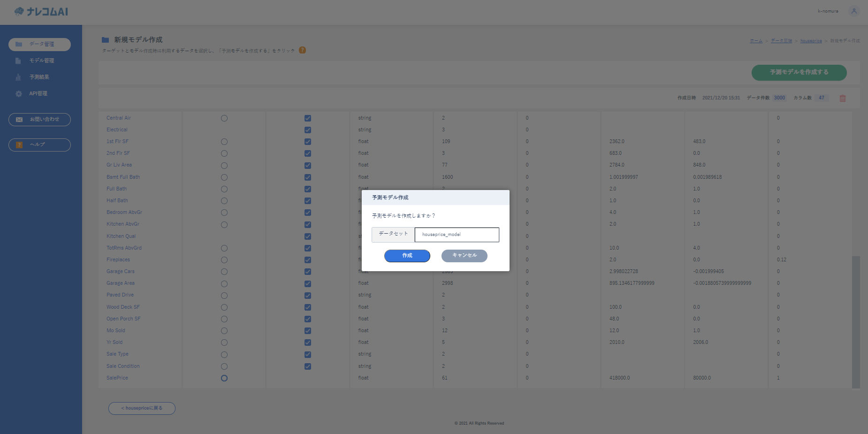Confirm with the 作成 button in dialog
868x434 pixels.
tap(407, 256)
